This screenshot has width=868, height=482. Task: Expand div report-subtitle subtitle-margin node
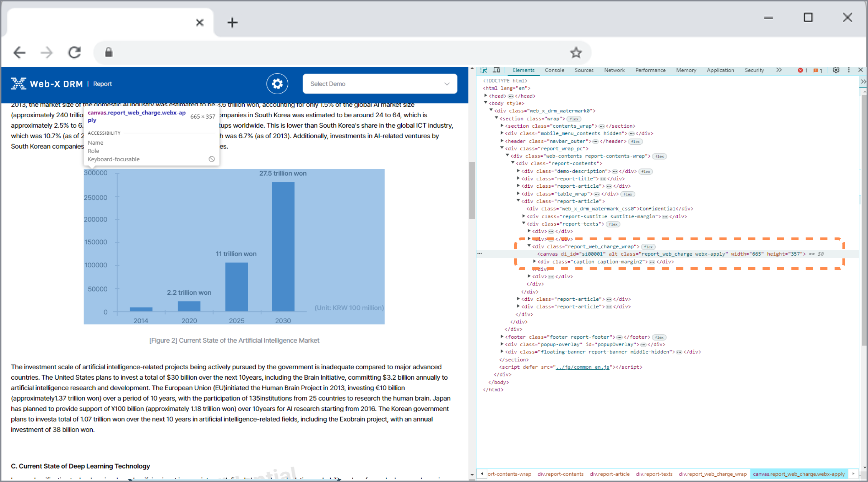[523, 216]
